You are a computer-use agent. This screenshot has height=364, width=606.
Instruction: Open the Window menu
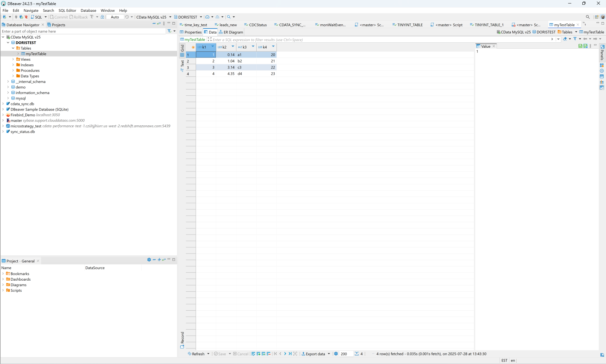(107, 10)
